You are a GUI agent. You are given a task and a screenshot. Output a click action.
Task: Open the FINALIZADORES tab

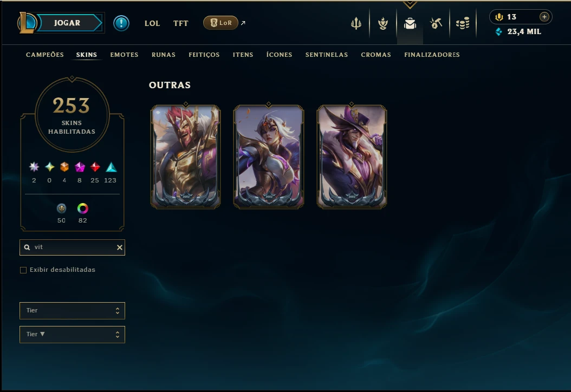(432, 55)
